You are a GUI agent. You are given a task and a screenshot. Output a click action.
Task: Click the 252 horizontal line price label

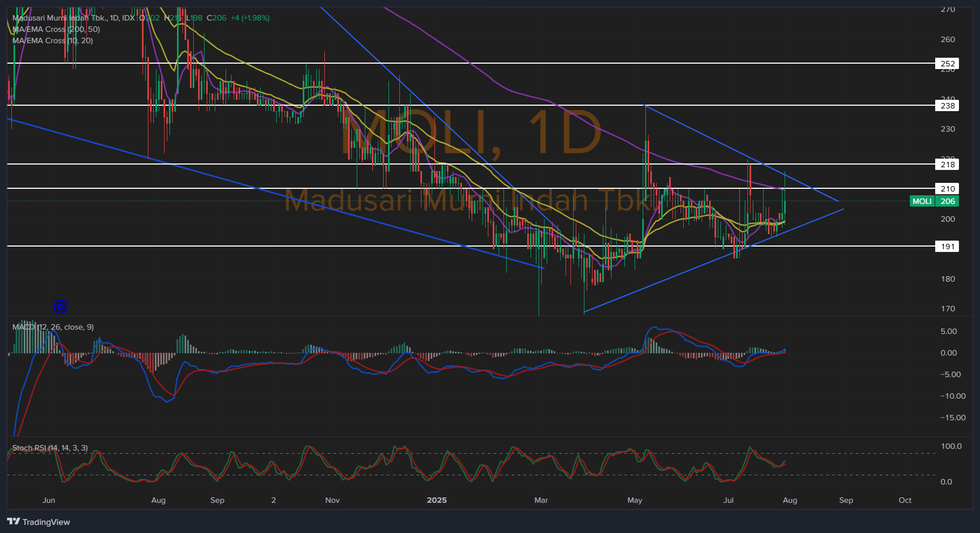948,64
